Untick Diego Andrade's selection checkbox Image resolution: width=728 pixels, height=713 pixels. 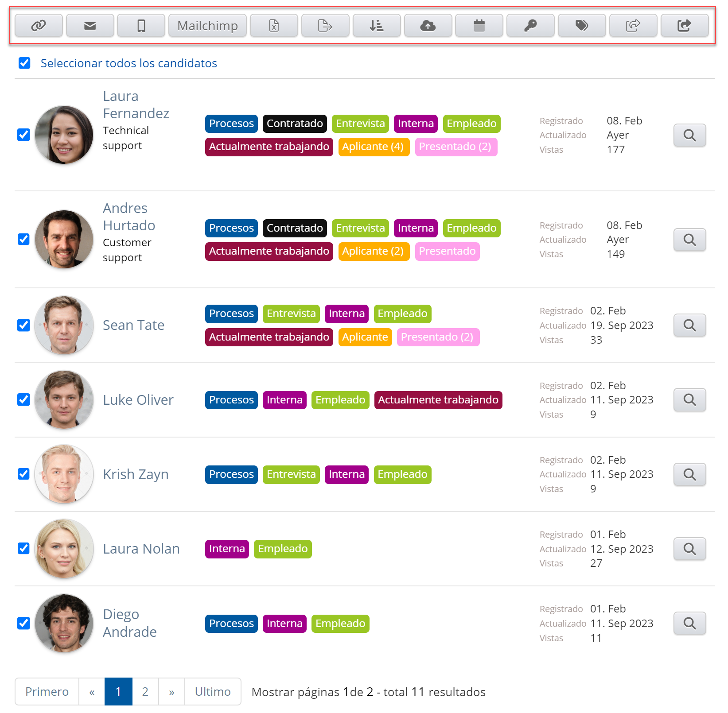(23, 624)
